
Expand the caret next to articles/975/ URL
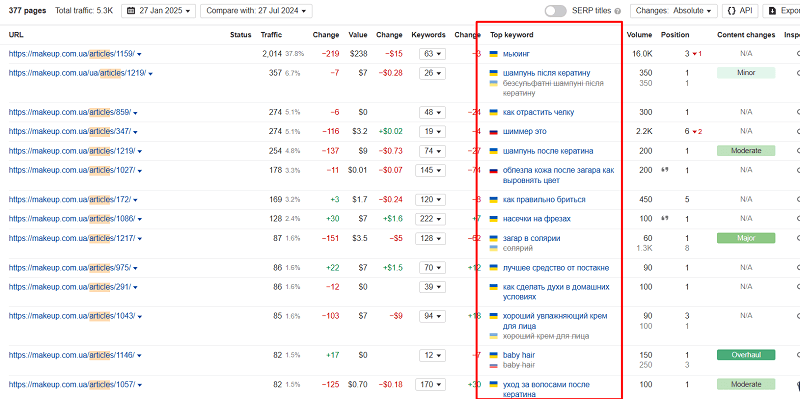[x=136, y=268]
